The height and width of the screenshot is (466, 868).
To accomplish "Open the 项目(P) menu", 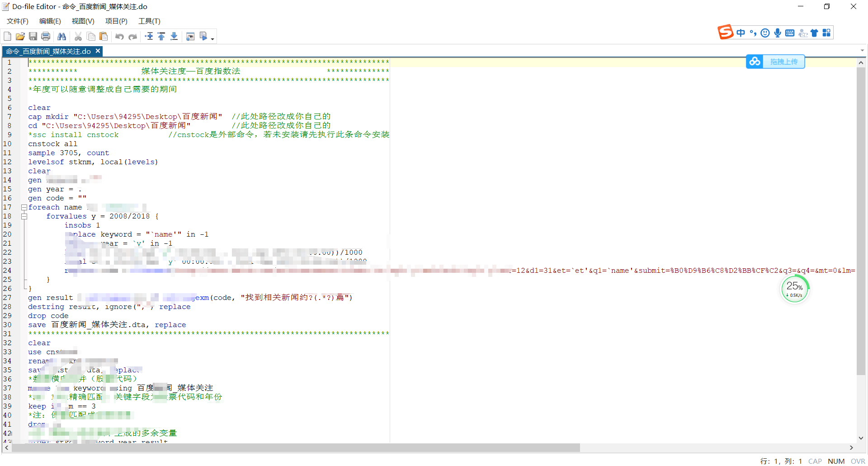I will [116, 21].
